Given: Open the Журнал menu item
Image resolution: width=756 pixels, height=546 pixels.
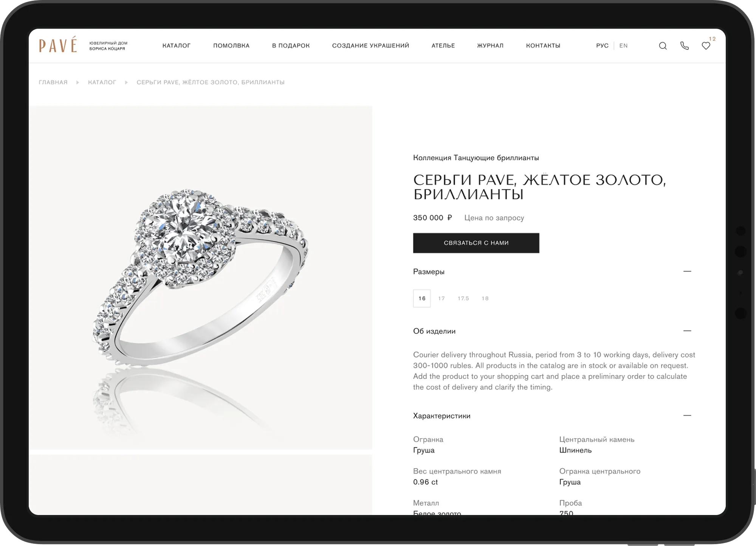Looking at the screenshot, I should coord(490,46).
